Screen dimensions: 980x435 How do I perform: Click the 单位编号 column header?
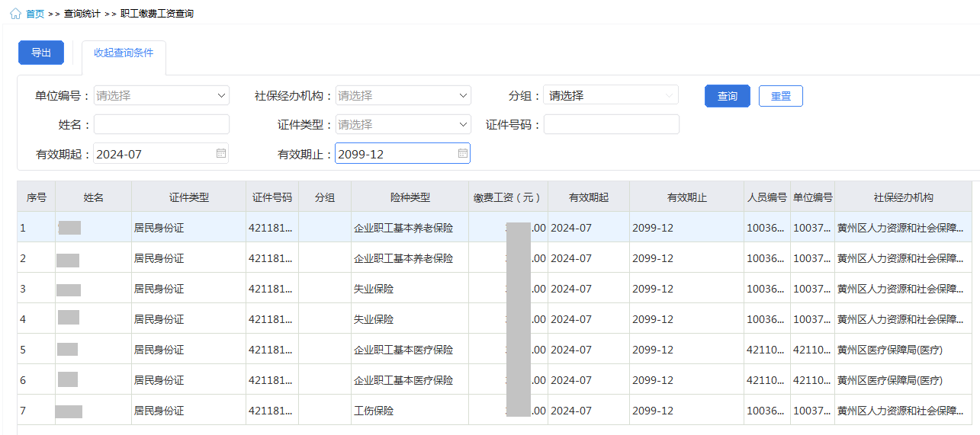coord(813,197)
